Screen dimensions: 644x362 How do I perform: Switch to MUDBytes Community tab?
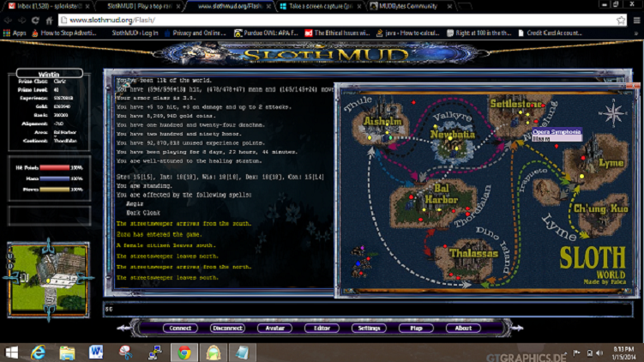411,6
